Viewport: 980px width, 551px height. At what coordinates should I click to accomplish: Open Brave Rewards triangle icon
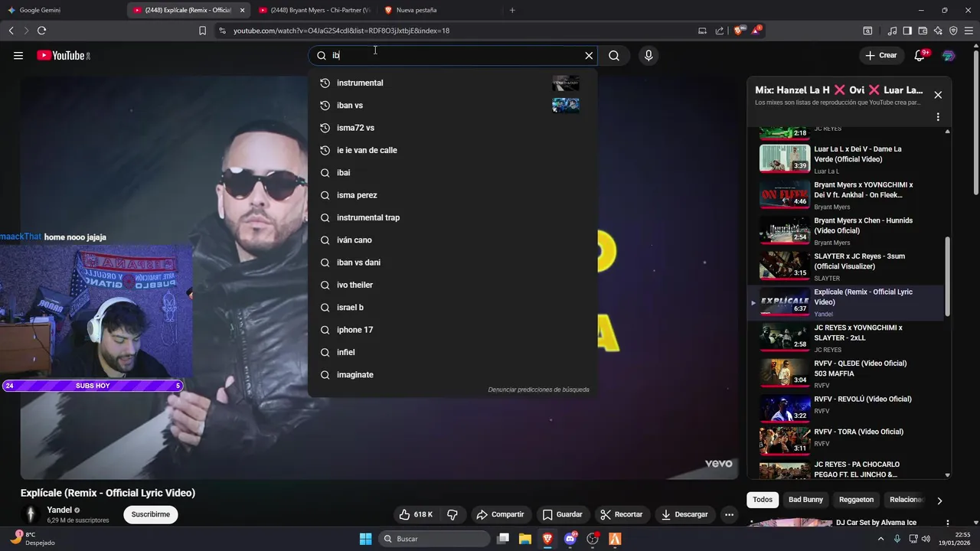point(756,31)
